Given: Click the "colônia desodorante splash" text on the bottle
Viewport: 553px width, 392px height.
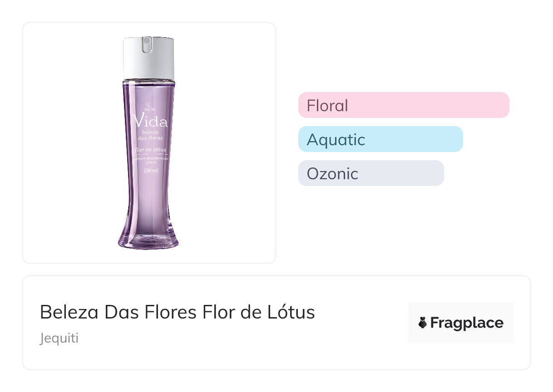Looking at the screenshot, I should [x=150, y=160].
